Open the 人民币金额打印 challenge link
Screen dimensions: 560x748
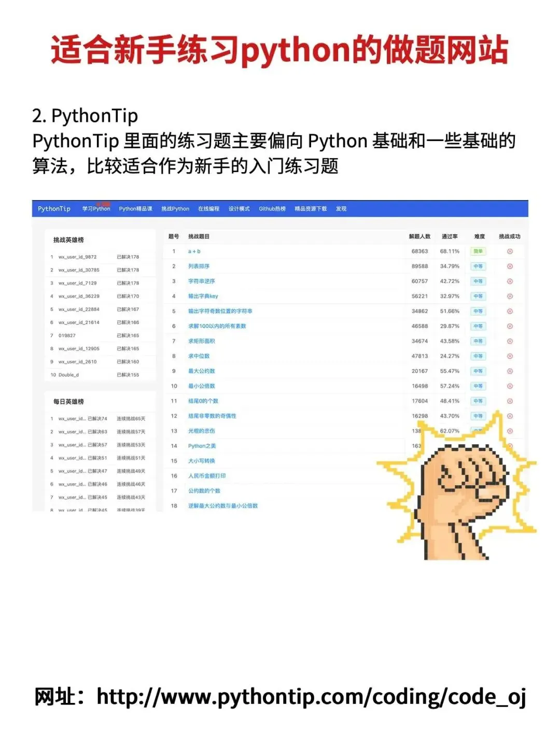(x=206, y=476)
